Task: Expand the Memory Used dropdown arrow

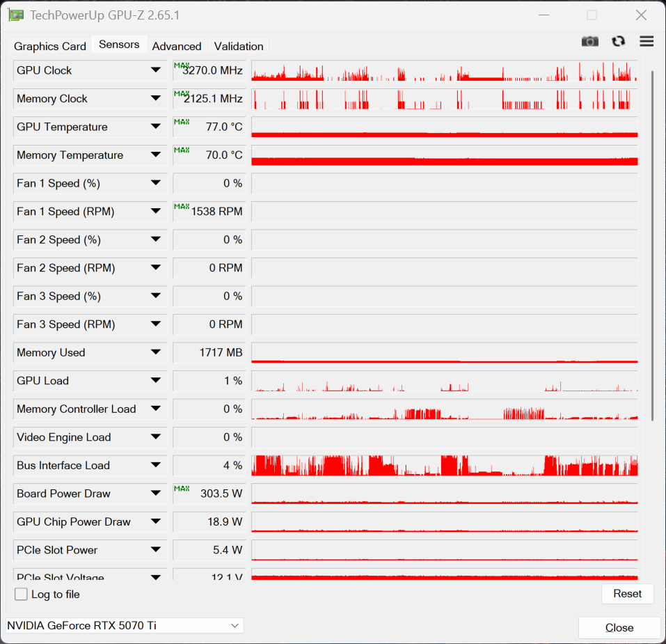Action: coord(156,352)
